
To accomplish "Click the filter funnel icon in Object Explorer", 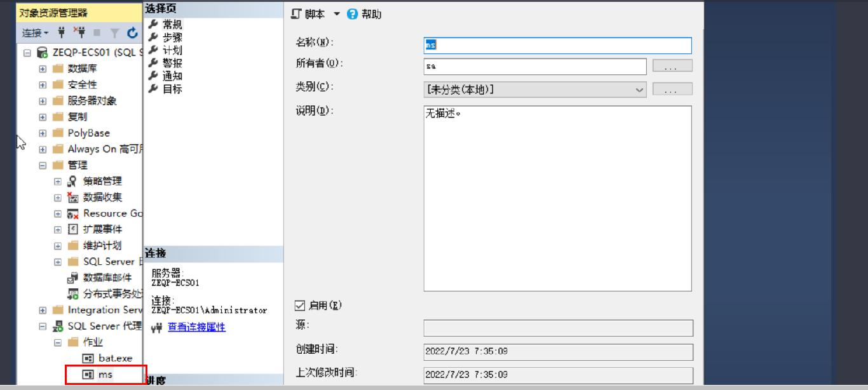I will click(115, 33).
